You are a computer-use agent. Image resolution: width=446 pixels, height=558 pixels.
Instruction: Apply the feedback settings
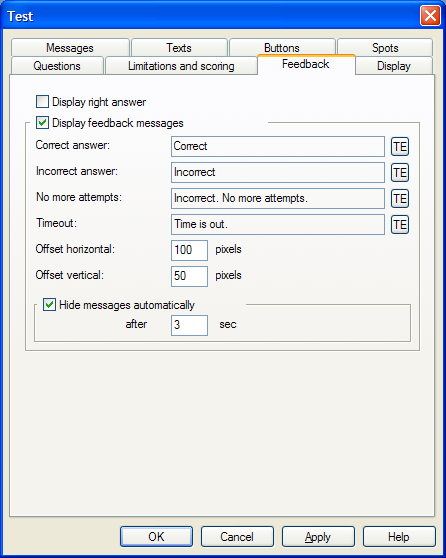pyautogui.click(x=318, y=536)
